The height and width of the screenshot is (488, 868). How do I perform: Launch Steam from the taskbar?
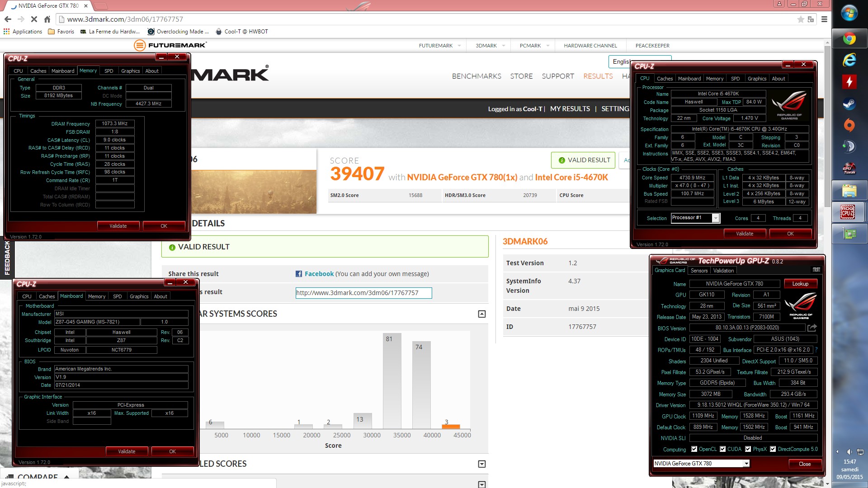[849, 103]
